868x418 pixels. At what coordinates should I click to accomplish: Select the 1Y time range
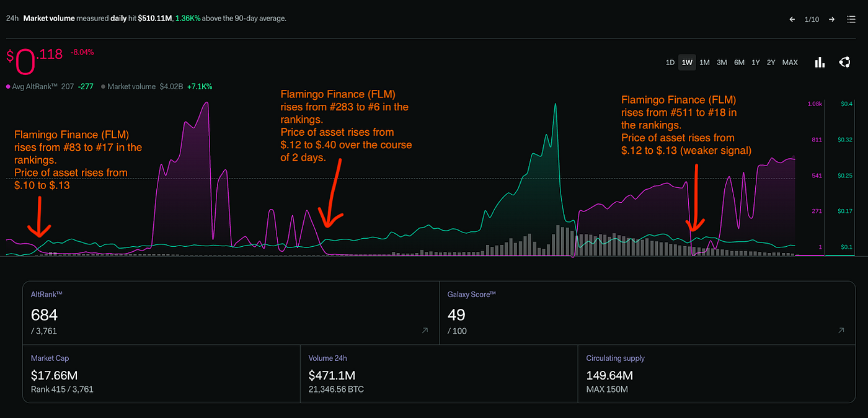coord(755,63)
